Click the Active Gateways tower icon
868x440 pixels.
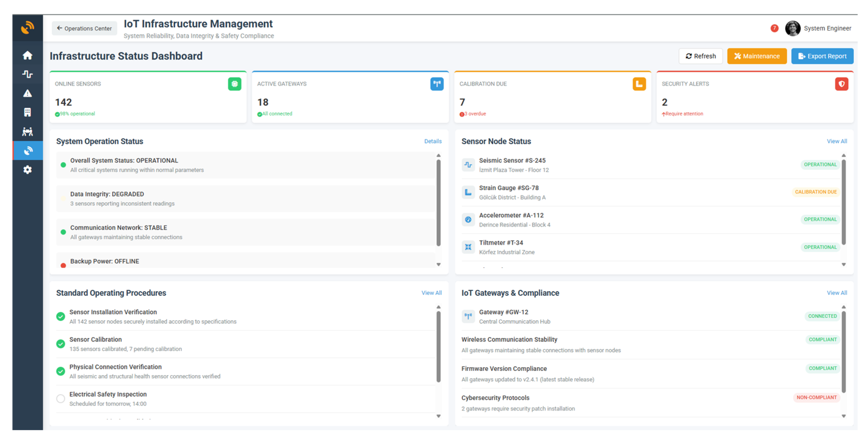pyautogui.click(x=436, y=84)
